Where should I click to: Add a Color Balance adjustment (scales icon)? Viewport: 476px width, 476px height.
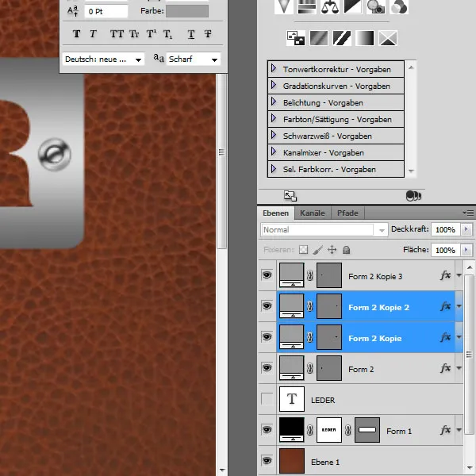tap(330, 6)
